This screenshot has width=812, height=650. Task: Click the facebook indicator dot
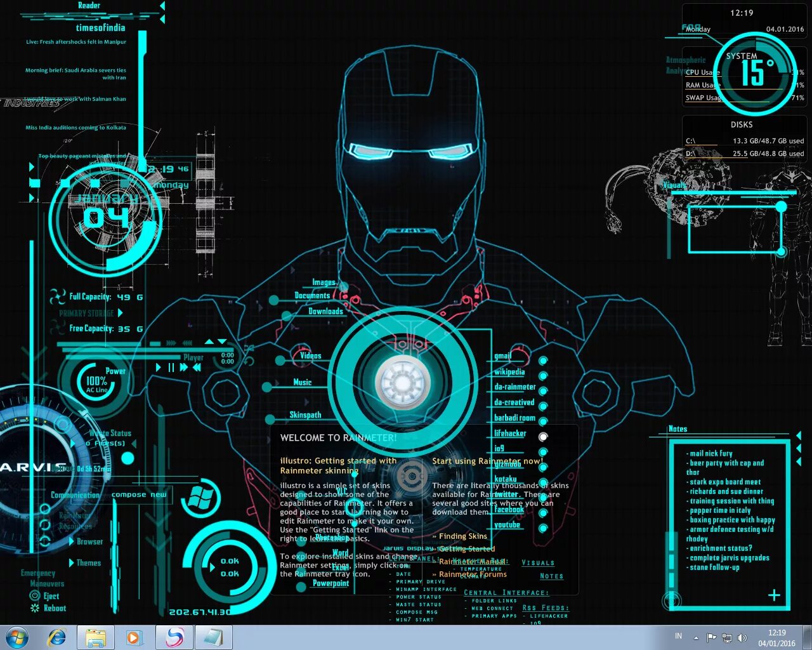543,513
